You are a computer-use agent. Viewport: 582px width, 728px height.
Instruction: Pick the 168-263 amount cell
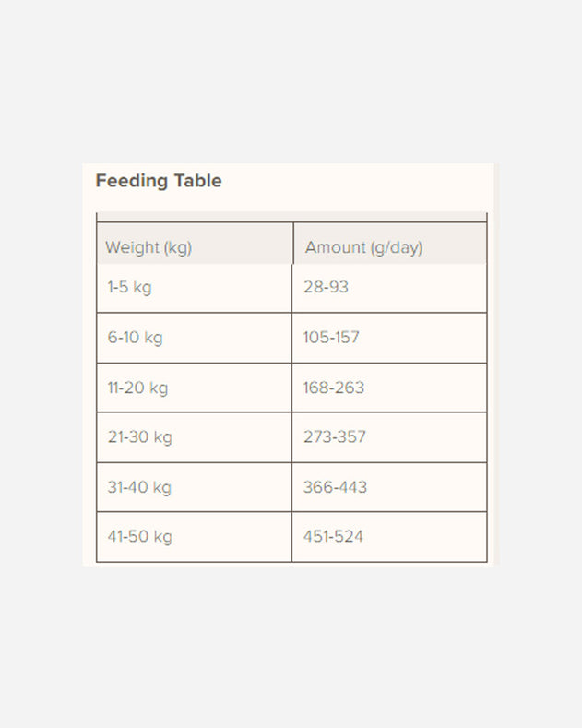coord(333,388)
